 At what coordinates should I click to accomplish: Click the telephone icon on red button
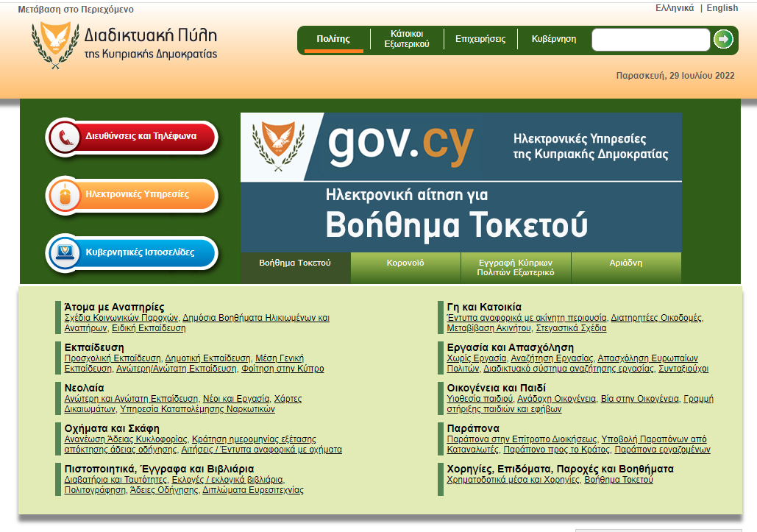tap(65, 137)
